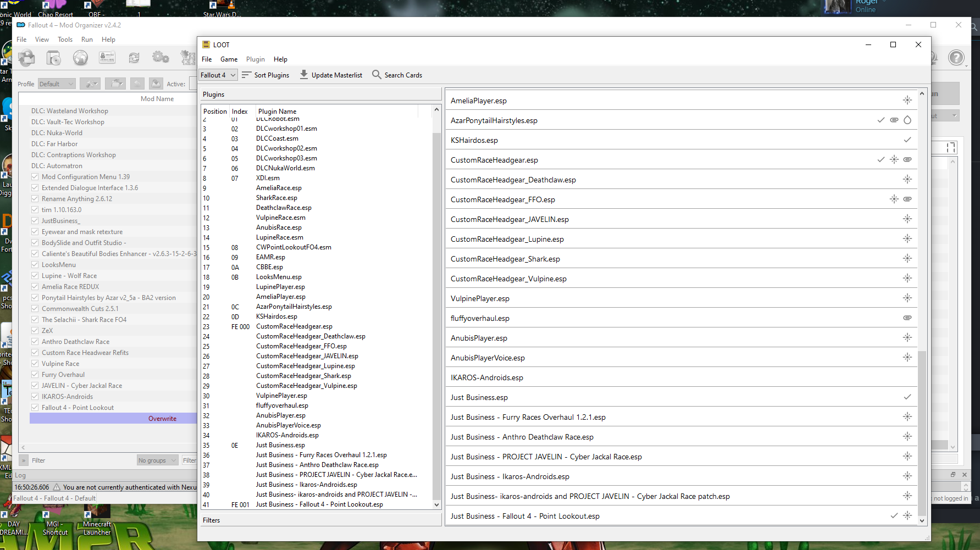The width and height of the screenshot is (980, 550).
Task: Open the LOOT Help menu
Action: pos(280,59)
